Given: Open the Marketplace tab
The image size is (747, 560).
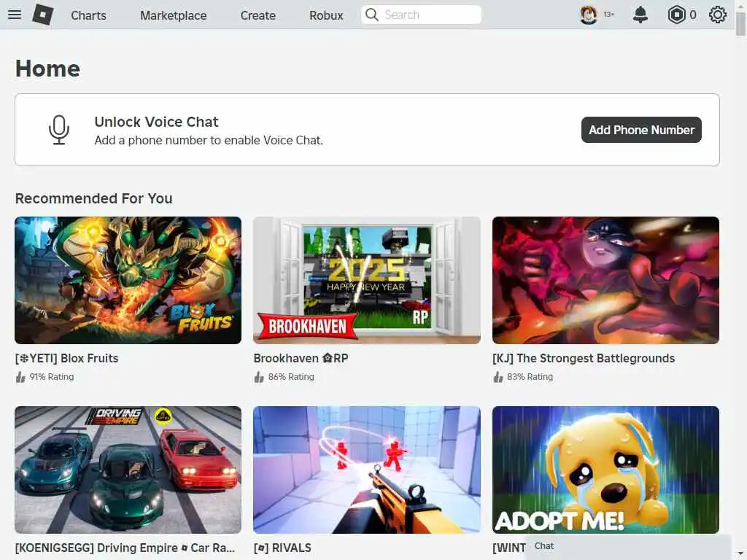Looking at the screenshot, I should click(174, 15).
